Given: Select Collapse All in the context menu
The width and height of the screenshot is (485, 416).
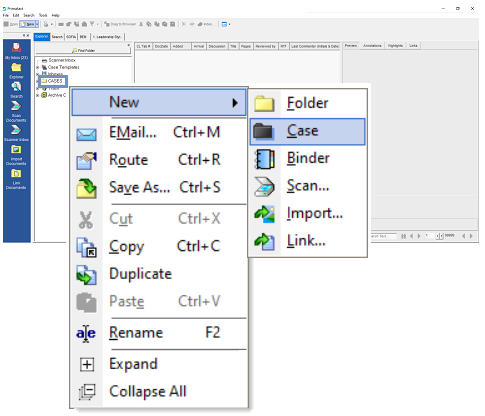Looking at the screenshot, I should coord(159,392).
